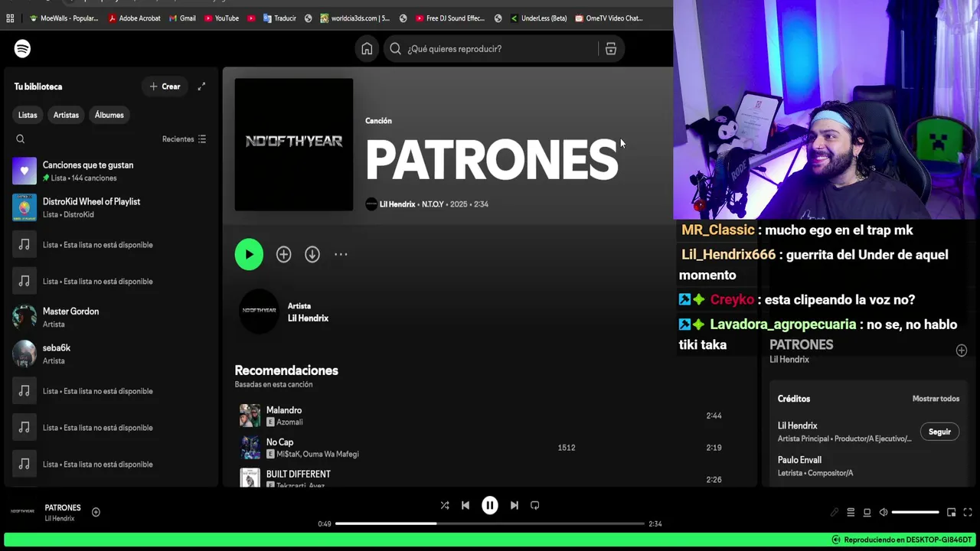Image resolution: width=980 pixels, height=551 pixels.
Task: Open the Recientes sort dropdown
Action: pyautogui.click(x=184, y=139)
